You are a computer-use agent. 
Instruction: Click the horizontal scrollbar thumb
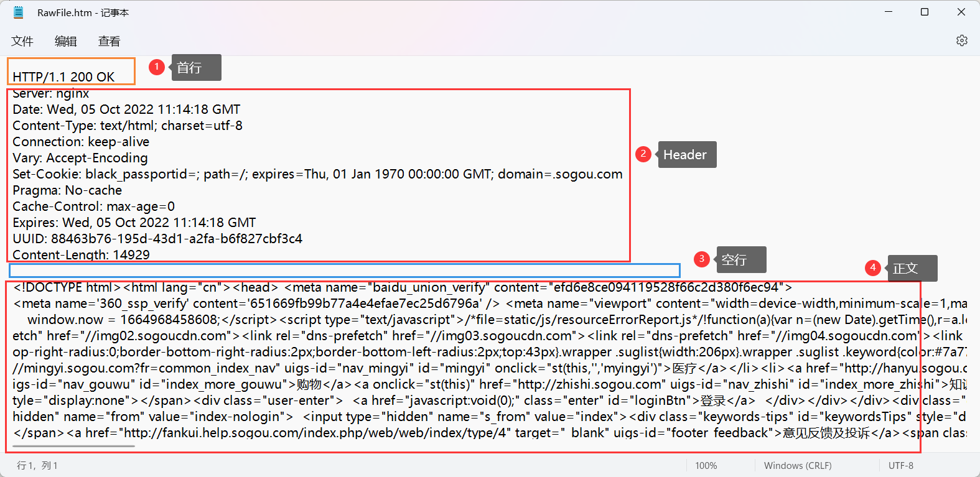pos(73,446)
